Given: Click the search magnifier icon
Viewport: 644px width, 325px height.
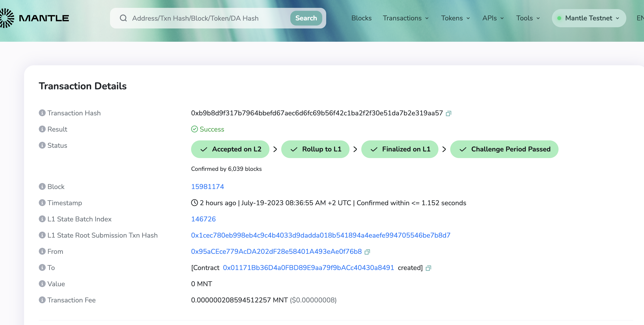Looking at the screenshot, I should pyautogui.click(x=123, y=18).
